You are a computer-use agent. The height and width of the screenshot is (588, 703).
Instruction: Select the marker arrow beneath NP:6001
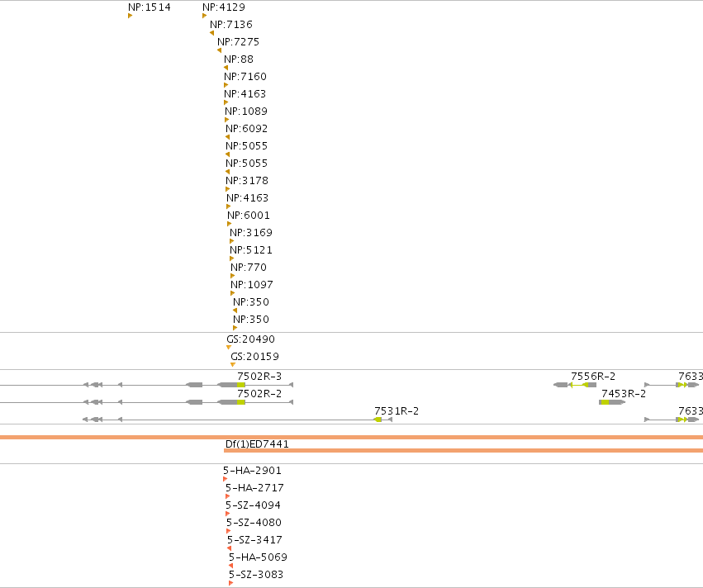(229, 224)
